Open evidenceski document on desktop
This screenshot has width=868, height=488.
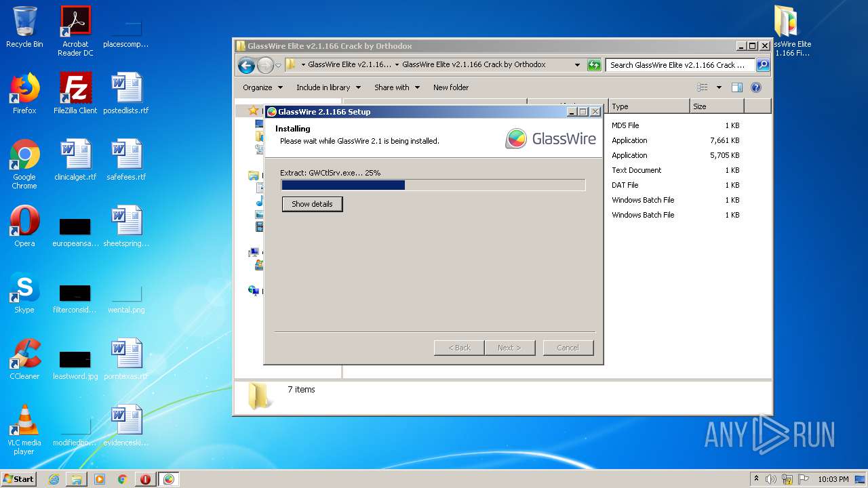(x=126, y=426)
